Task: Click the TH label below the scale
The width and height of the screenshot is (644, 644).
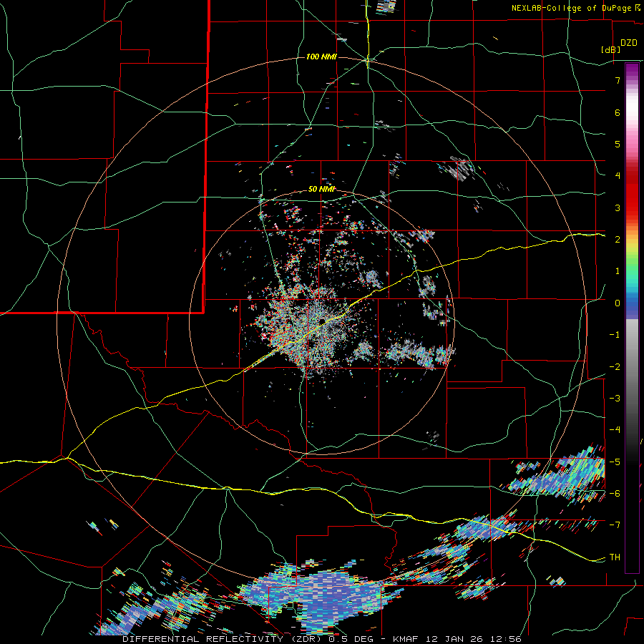Action: tap(615, 557)
